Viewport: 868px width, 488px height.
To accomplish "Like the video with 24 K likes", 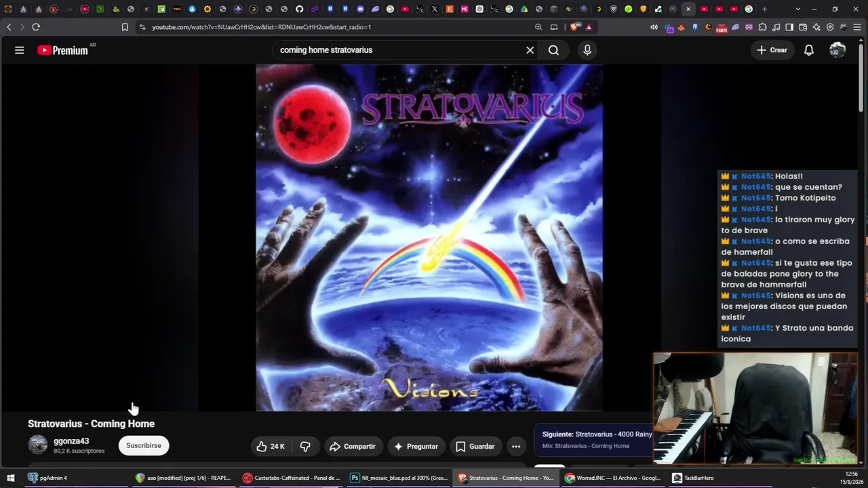I will [x=271, y=447].
